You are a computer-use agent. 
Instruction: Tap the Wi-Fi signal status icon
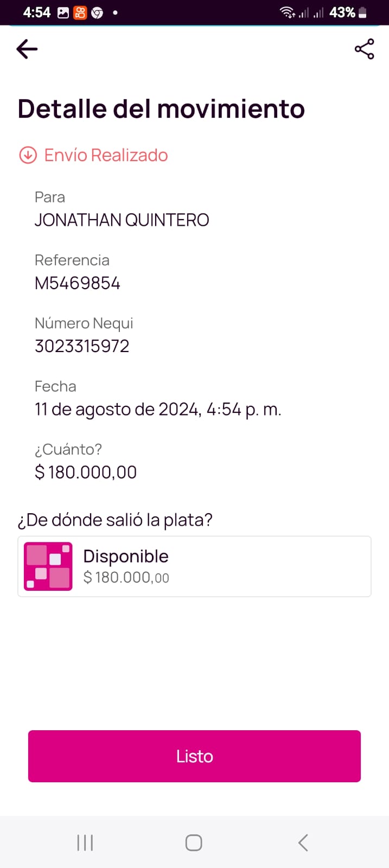pyautogui.click(x=287, y=12)
